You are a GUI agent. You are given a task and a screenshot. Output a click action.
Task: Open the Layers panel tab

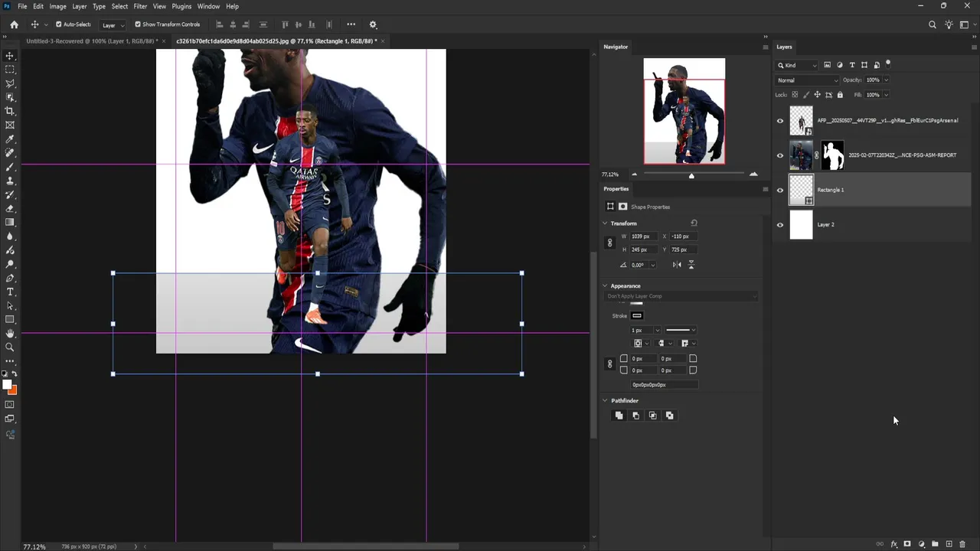pos(784,47)
